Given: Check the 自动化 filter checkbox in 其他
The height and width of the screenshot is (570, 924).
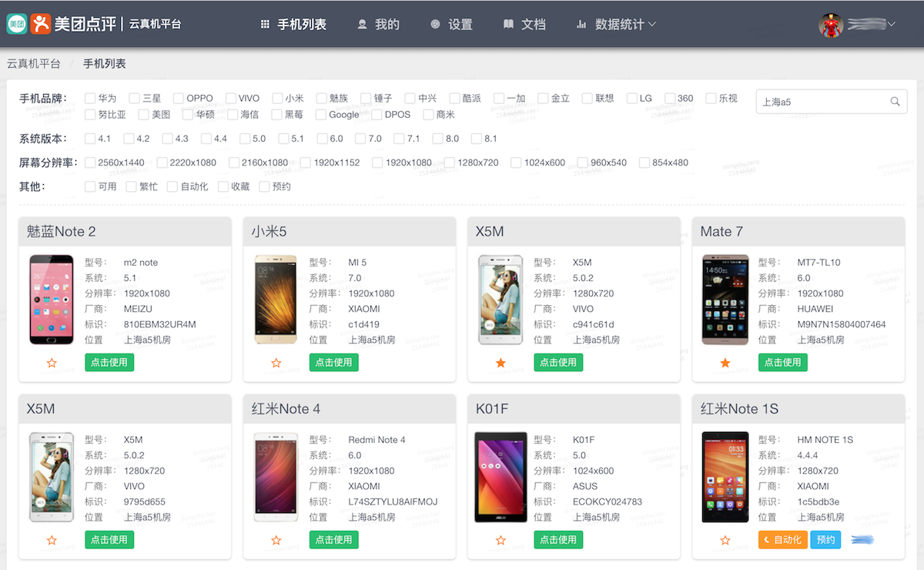Looking at the screenshot, I should pos(172,186).
